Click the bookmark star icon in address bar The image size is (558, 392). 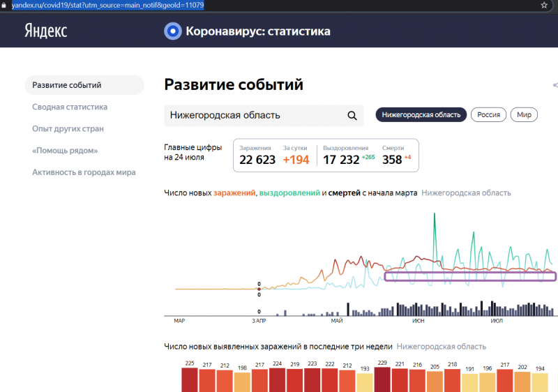(544, 5)
